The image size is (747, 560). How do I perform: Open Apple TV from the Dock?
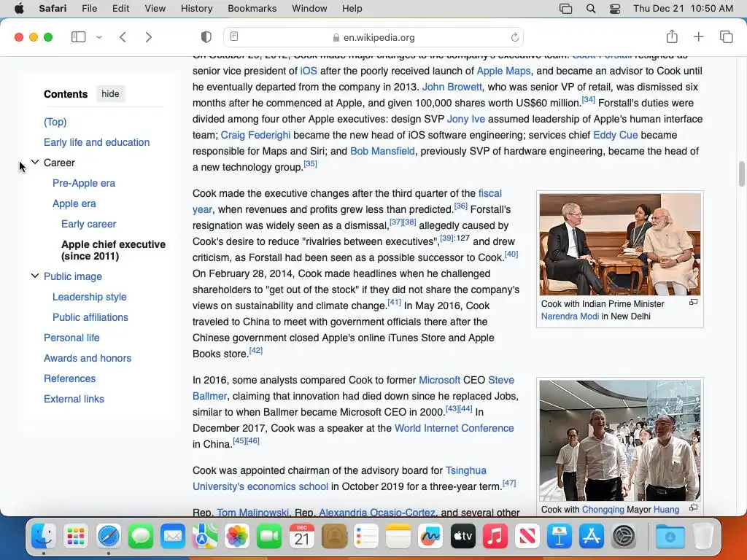click(x=462, y=537)
